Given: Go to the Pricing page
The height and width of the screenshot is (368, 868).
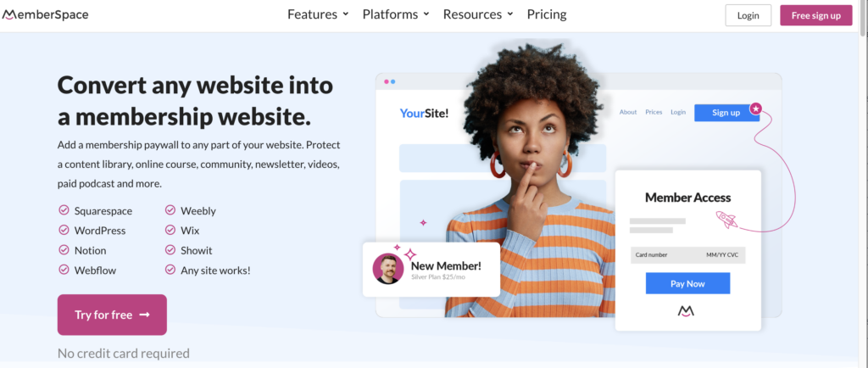Looking at the screenshot, I should coord(547,14).
